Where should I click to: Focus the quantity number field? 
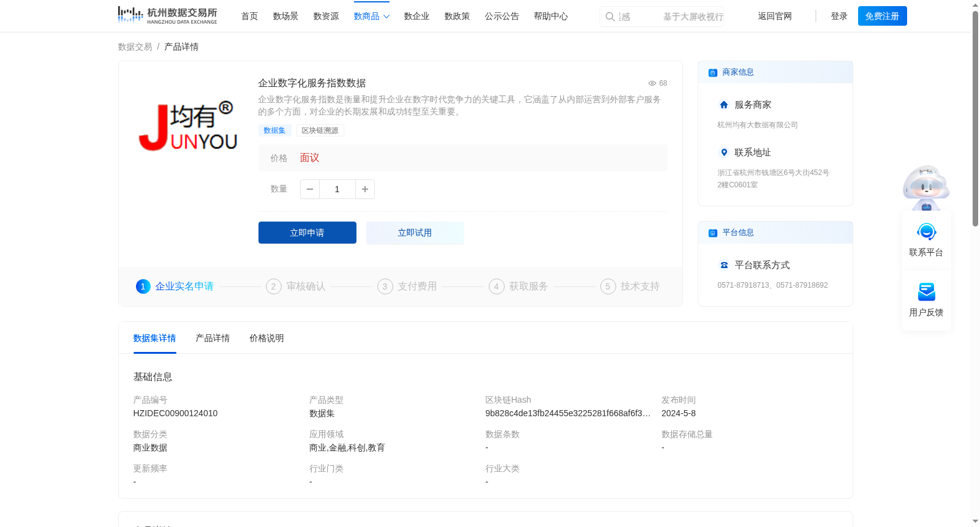coord(337,189)
